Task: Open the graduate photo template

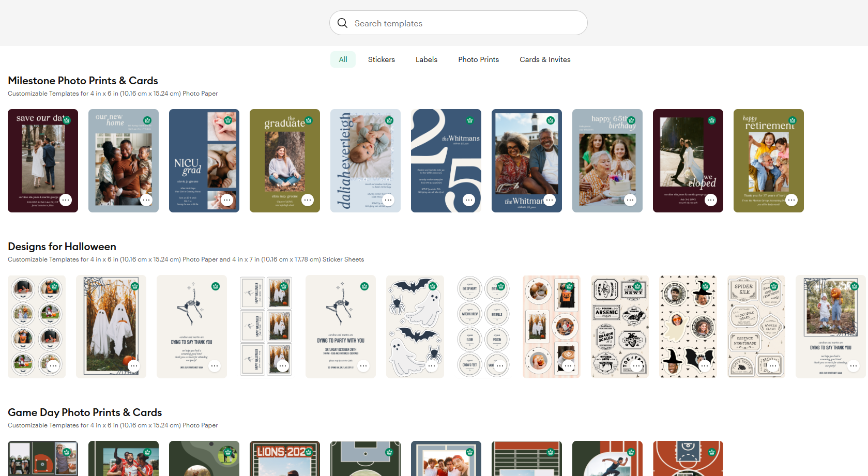Action: (285, 161)
